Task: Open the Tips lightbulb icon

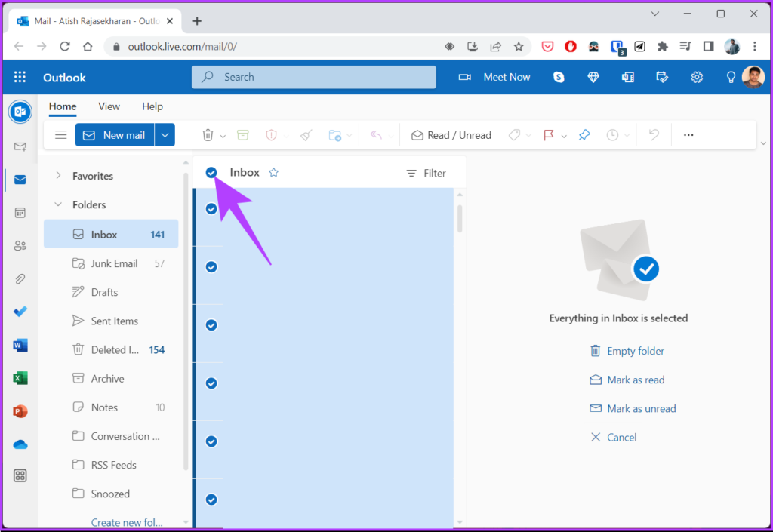Action: pyautogui.click(x=731, y=77)
